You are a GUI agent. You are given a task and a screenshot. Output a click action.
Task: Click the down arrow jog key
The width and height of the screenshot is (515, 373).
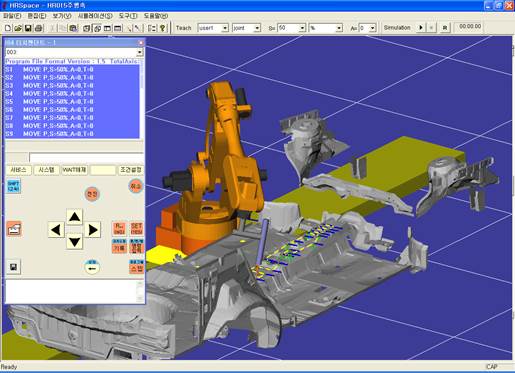(74, 242)
